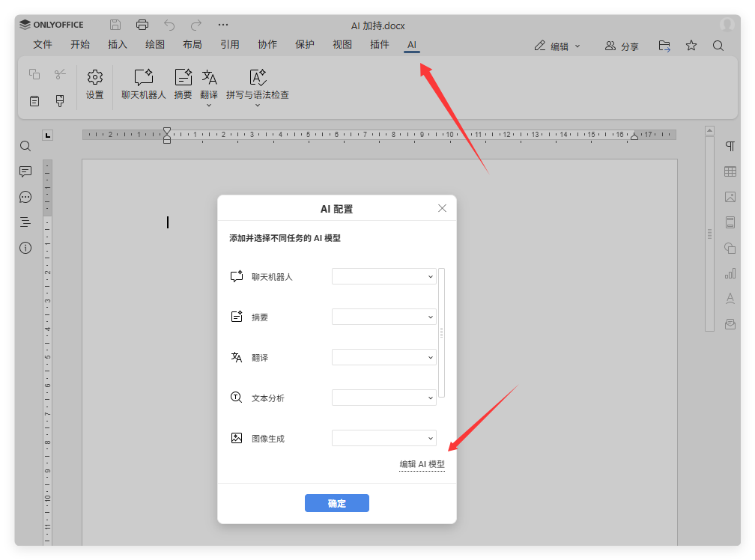Viewport: 755px width, 560px height.
Task: Open the About info panel
Action: 25,248
